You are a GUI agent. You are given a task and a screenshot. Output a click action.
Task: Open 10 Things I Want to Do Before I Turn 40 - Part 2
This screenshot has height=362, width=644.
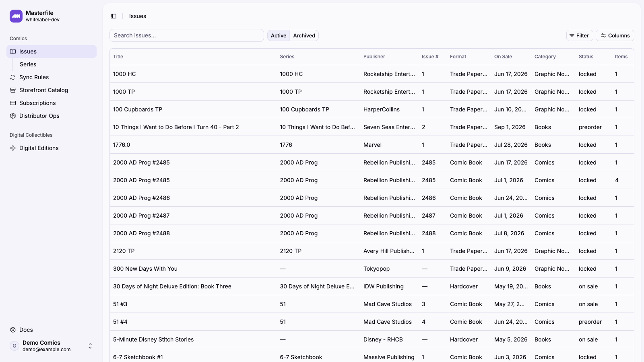pyautogui.click(x=176, y=127)
